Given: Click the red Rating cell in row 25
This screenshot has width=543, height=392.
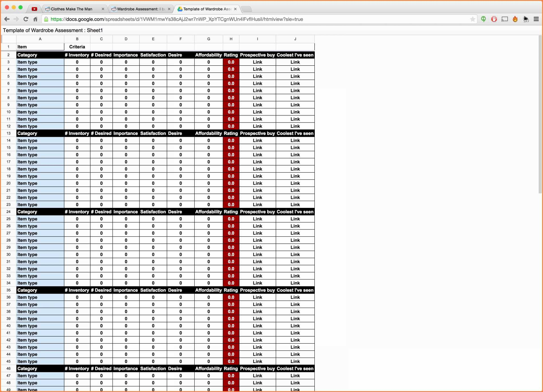Looking at the screenshot, I should pyautogui.click(x=231, y=219).
